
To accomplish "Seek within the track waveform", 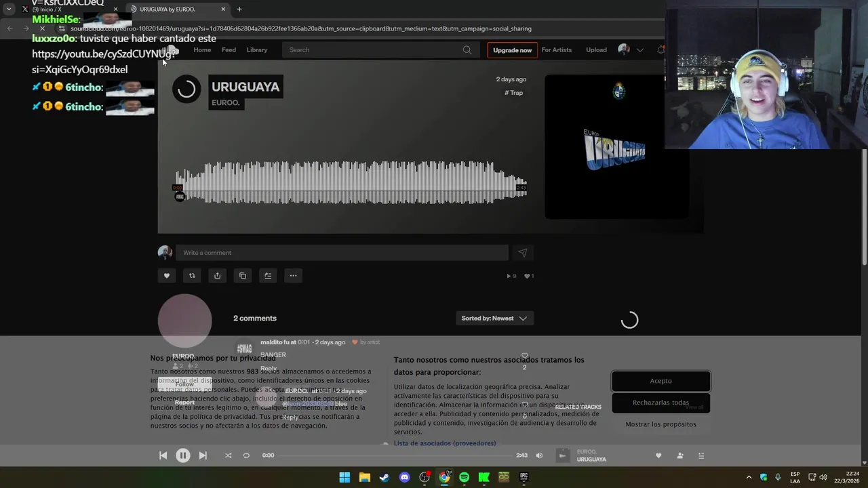I will coord(351,183).
